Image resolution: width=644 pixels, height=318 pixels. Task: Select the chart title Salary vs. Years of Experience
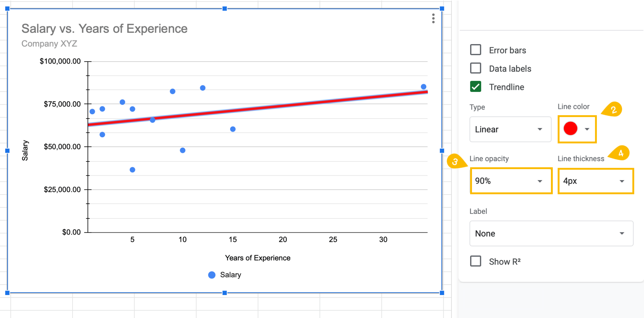[x=104, y=28]
